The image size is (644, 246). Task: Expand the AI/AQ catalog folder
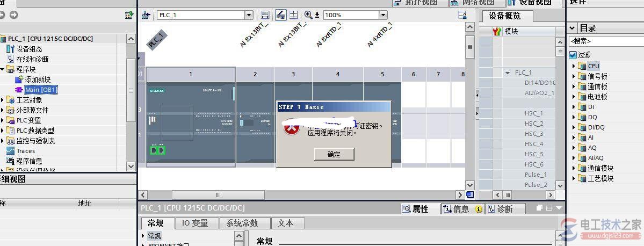click(x=574, y=158)
